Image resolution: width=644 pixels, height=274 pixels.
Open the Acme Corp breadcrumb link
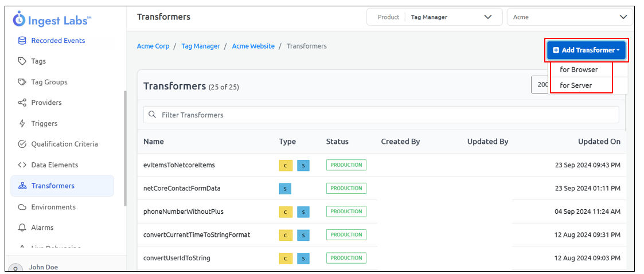[153, 46]
